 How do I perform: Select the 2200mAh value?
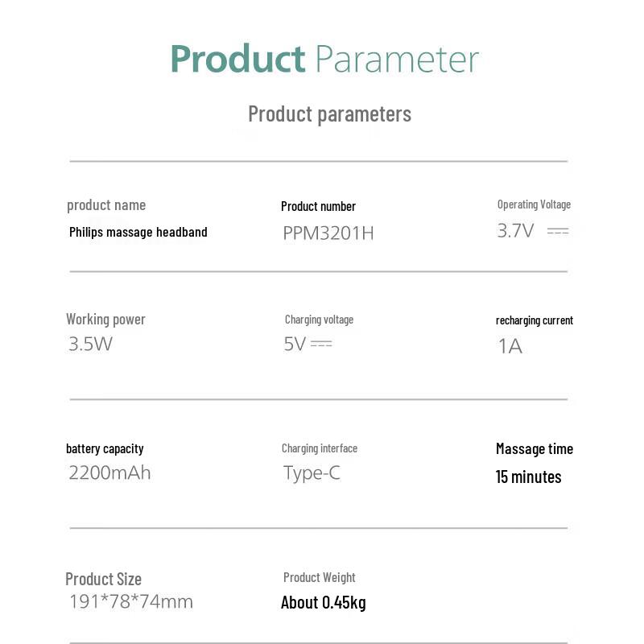[109, 473]
